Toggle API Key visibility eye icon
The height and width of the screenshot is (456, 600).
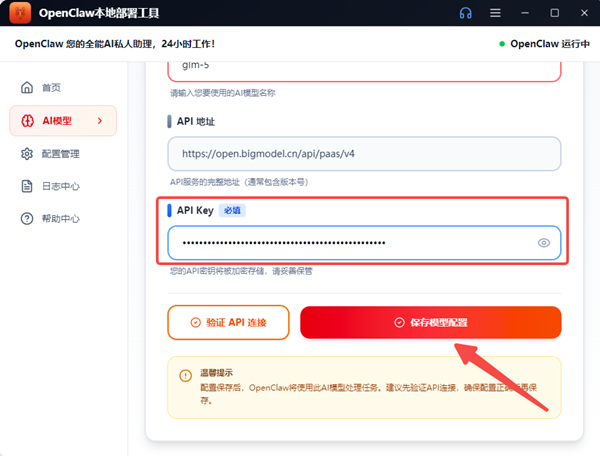545,243
